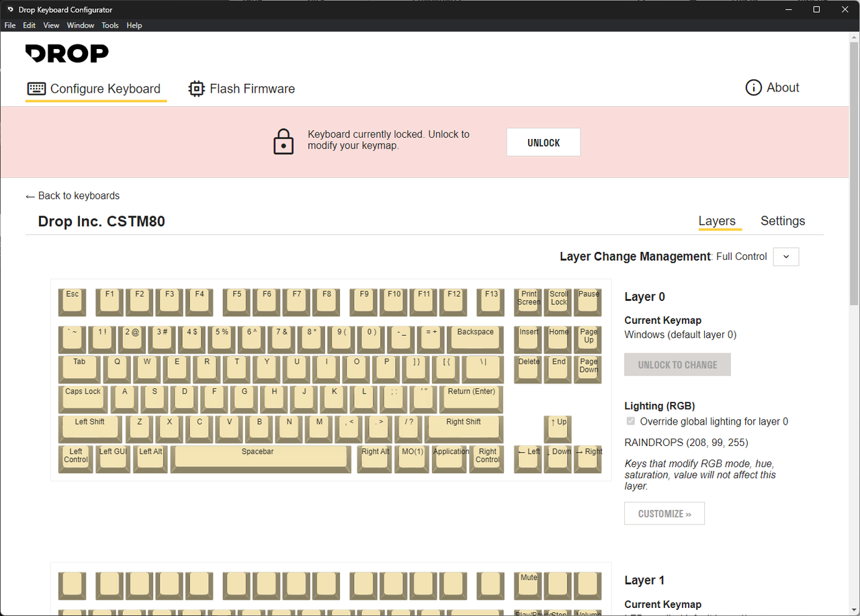Click the Drop logo
860x616 pixels.
(x=67, y=54)
